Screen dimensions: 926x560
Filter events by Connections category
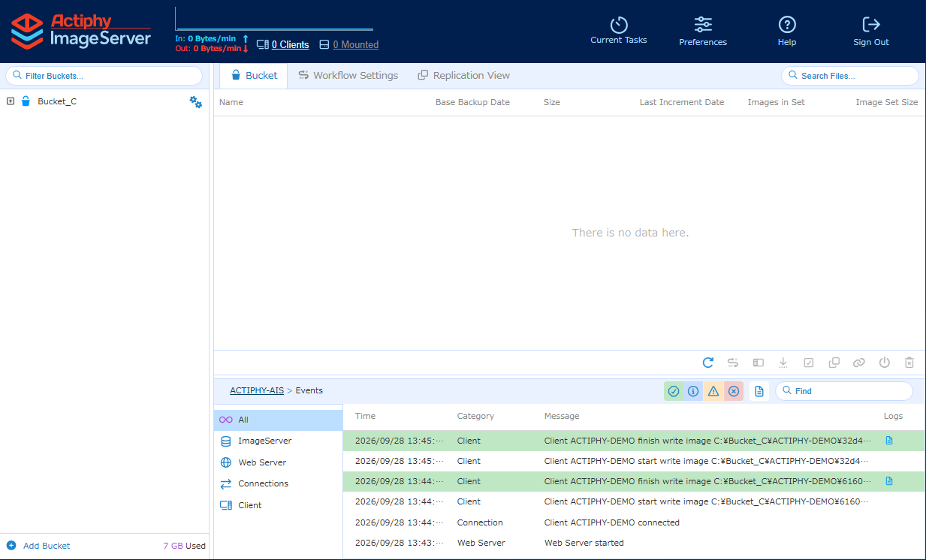coord(278,483)
